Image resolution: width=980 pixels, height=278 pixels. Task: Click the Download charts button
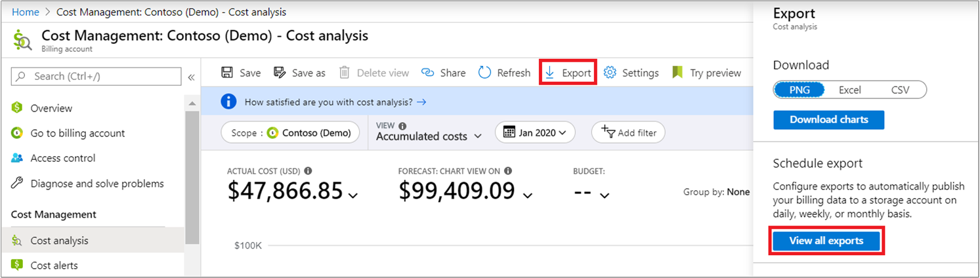coord(828,120)
